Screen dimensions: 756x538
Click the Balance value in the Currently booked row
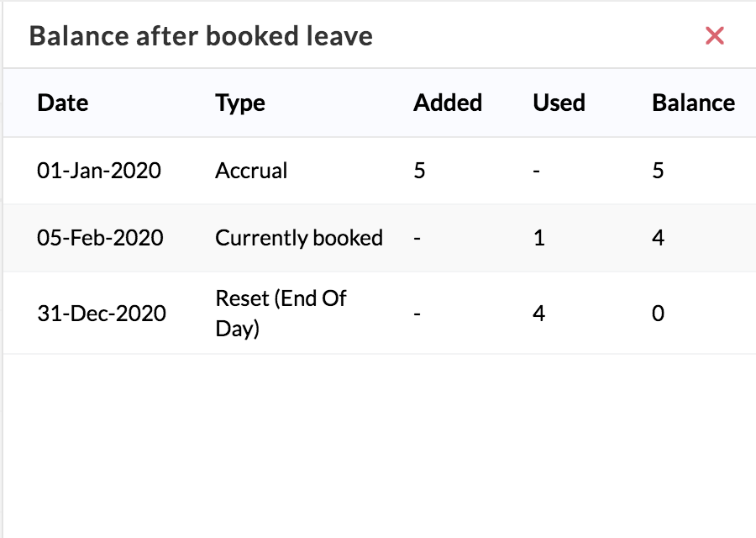pyautogui.click(x=658, y=238)
